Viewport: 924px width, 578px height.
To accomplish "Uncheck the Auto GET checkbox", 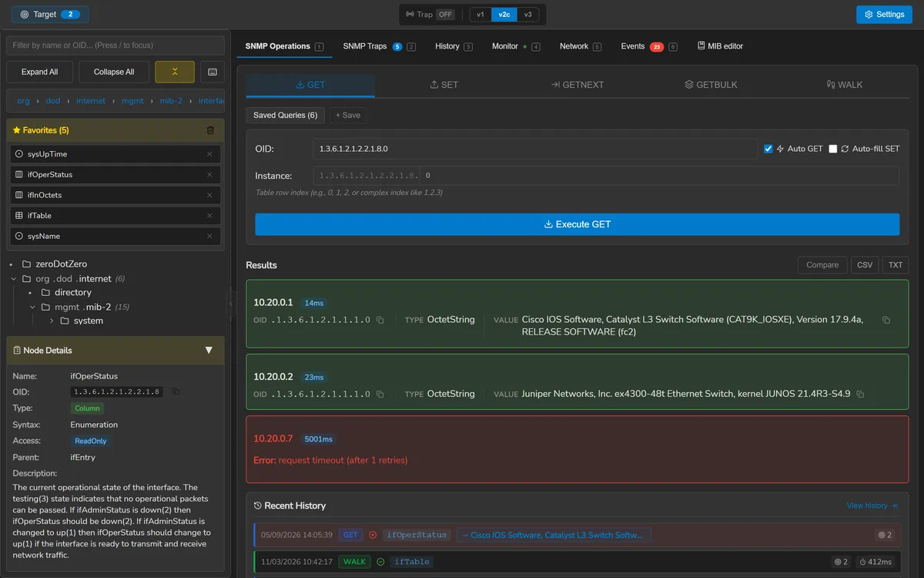I will pyautogui.click(x=768, y=149).
